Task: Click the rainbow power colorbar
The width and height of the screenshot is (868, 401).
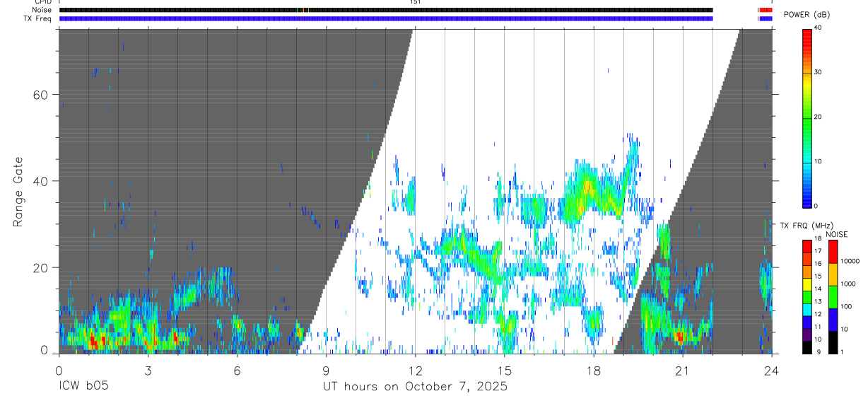Action: click(807, 117)
